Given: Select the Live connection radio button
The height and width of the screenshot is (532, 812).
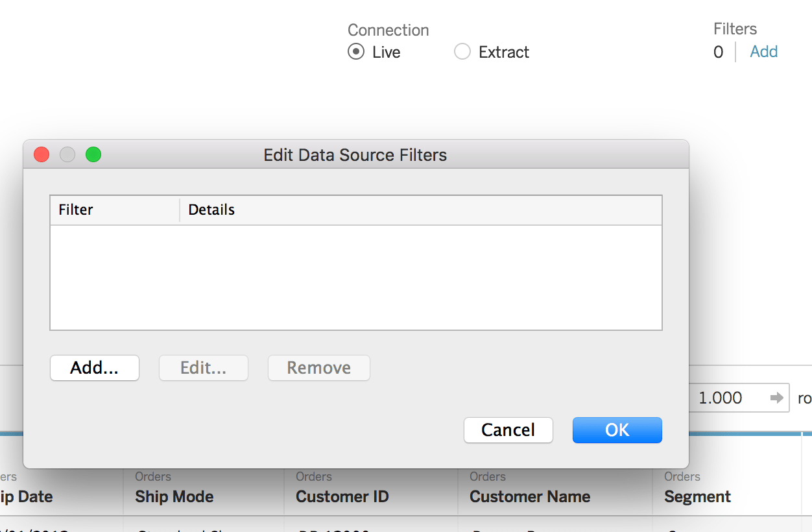Looking at the screenshot, I should (356, 52).
